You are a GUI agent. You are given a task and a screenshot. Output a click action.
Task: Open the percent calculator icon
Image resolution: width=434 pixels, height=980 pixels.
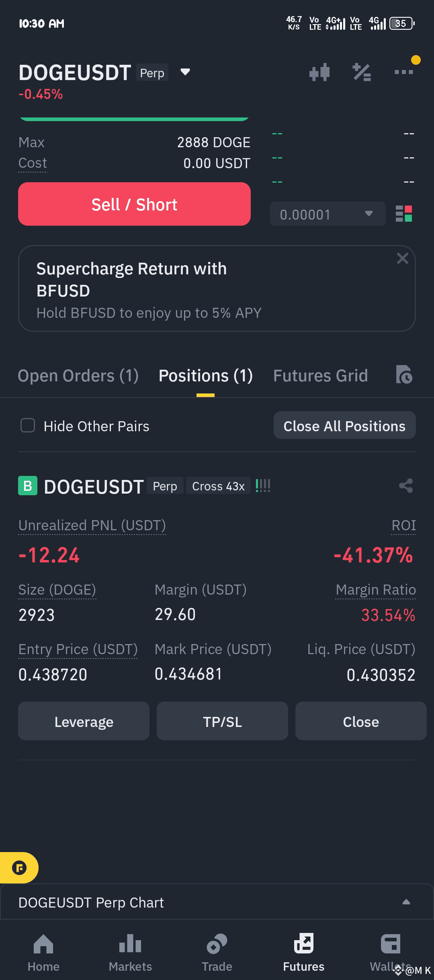362,72
